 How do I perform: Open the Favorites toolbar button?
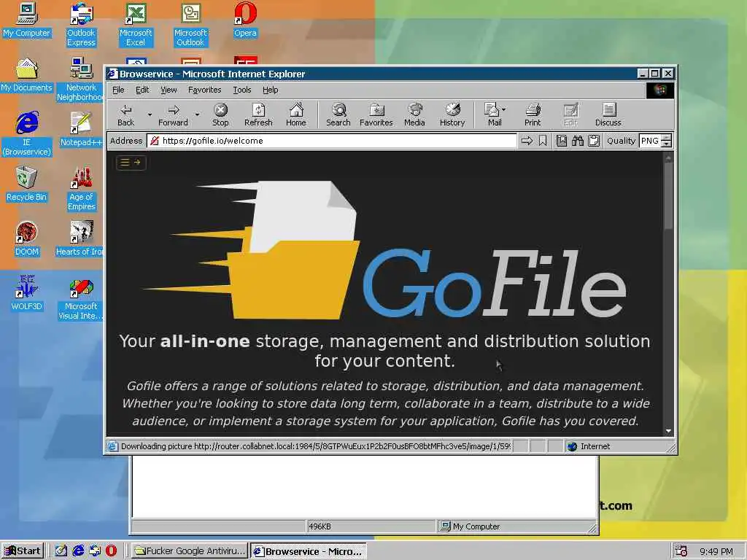click(x=376, y=115)
